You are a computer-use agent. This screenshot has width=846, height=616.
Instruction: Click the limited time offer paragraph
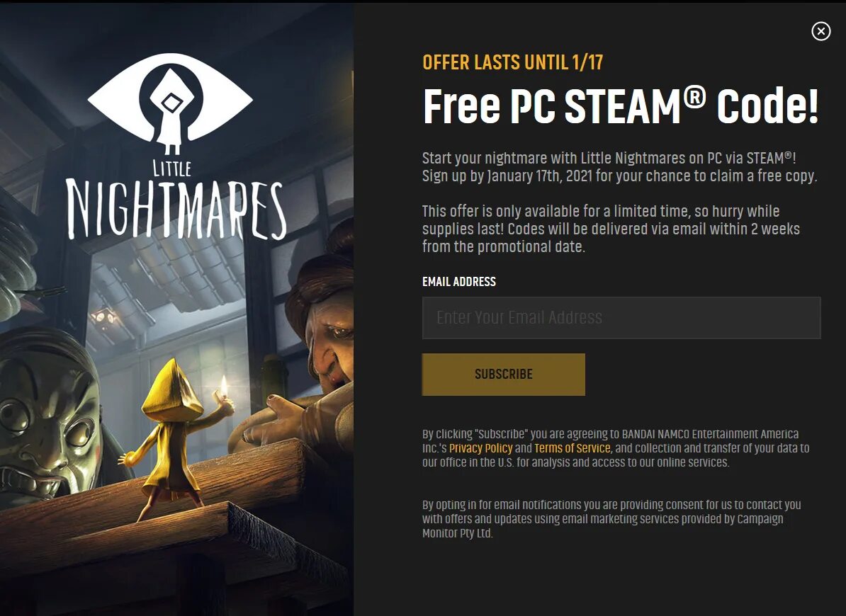tap(611, 229)
